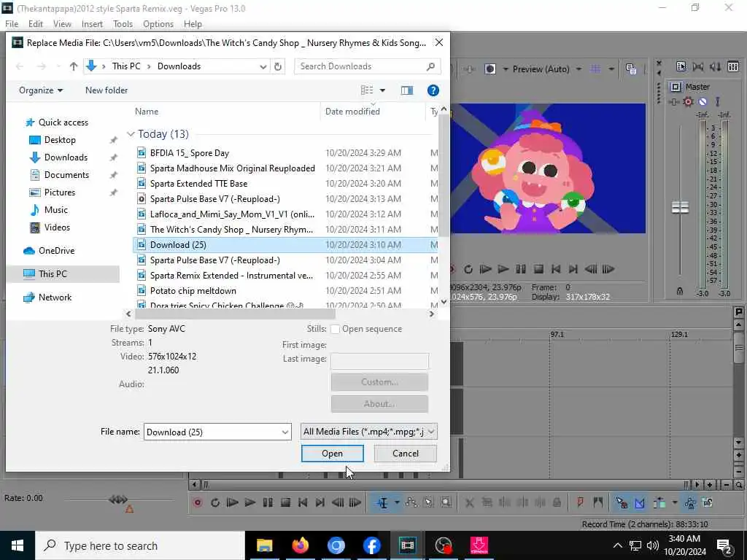This screenshot has width=747, height=560.
Task: Toggle Enable Snapping on timeline toolbar
Action: click(622, 502)
